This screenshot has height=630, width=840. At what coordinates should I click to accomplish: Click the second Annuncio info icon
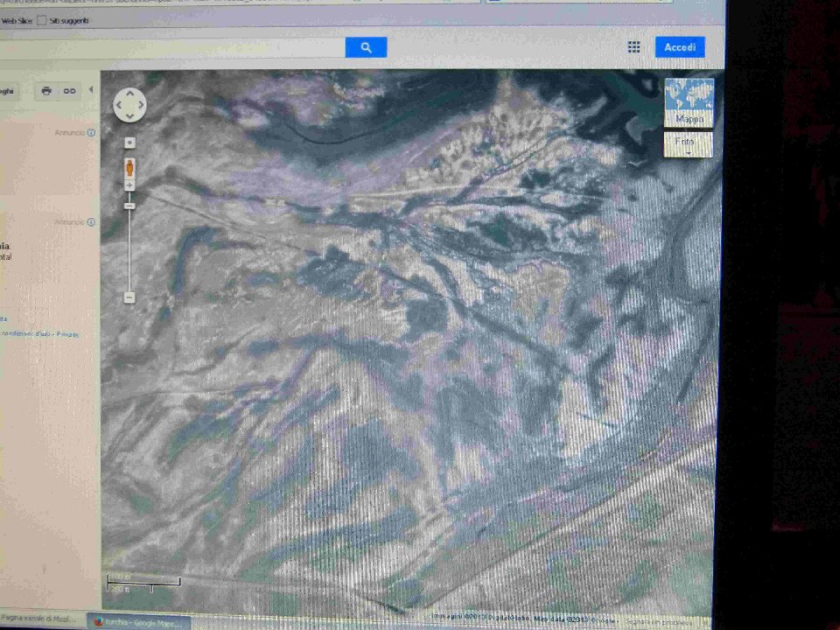click(92, 221)
